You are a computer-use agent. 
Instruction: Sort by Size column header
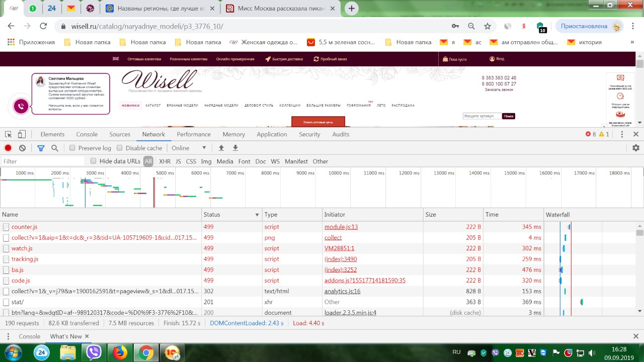pyautogui.click(x=453, y=215)
